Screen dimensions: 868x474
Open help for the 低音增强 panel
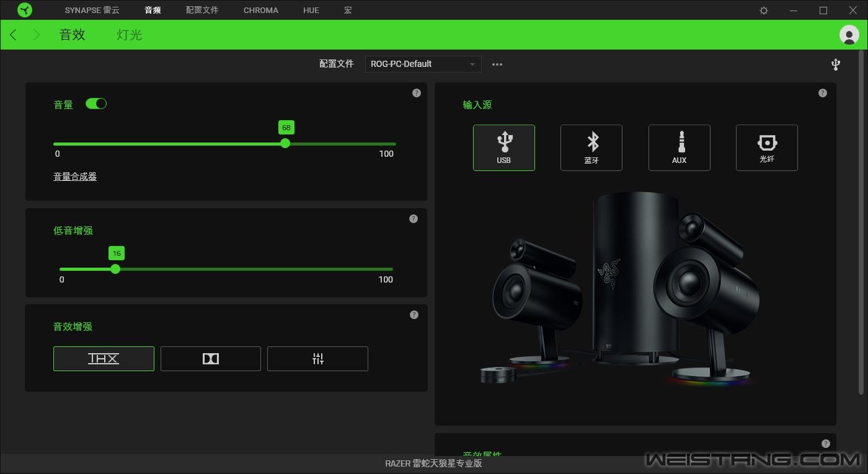pos(414,219)
